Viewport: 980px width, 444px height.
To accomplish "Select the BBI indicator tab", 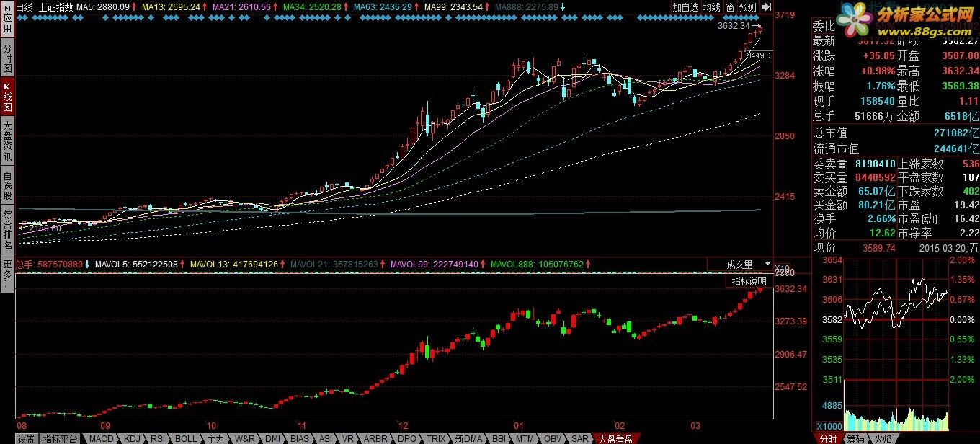I will (499, 438).
